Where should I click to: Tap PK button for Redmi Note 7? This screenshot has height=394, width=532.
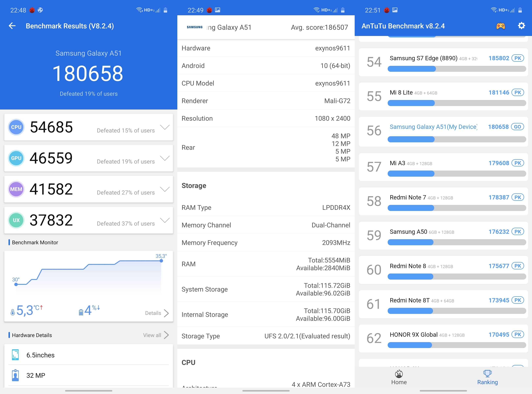[x=518, y=197]
